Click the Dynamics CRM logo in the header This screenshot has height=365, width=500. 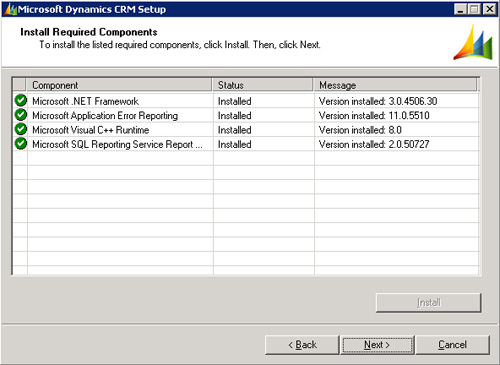coord(473,42)
